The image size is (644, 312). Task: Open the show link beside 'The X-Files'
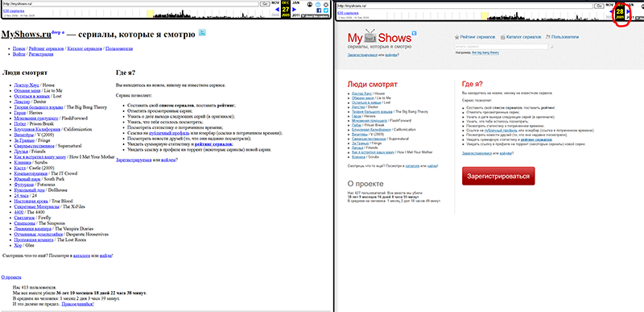click(x=35, y=206)
